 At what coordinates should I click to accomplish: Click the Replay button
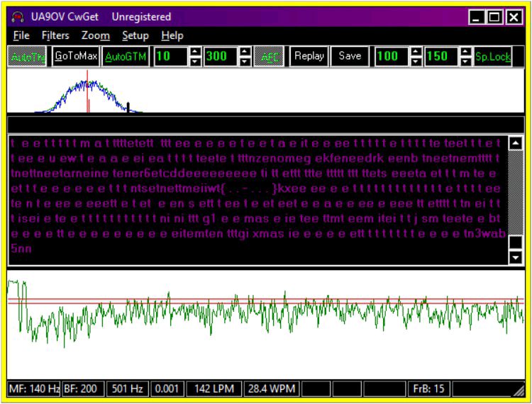(x=309, y=56)
